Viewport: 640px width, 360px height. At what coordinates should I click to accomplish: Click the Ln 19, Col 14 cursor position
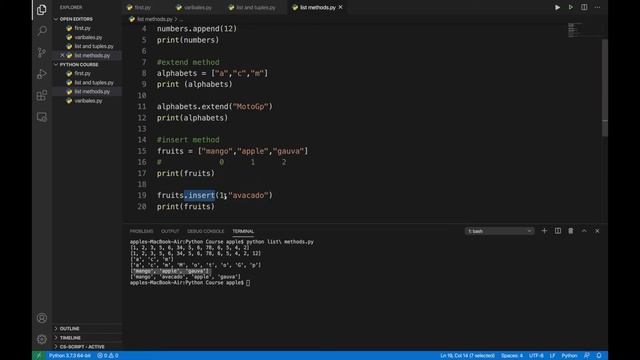pos(467,356)
